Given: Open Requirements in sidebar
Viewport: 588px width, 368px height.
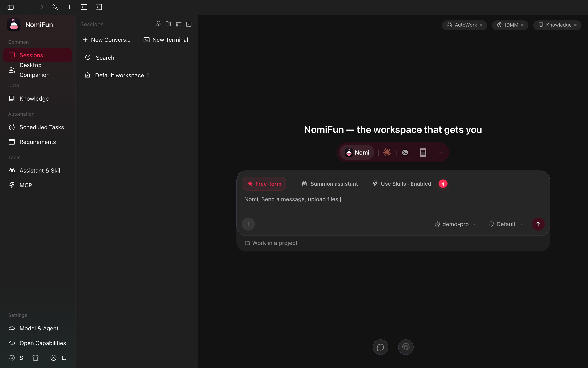Looking at the screenshot, I should pyautogui.click(x=38, y=142).
